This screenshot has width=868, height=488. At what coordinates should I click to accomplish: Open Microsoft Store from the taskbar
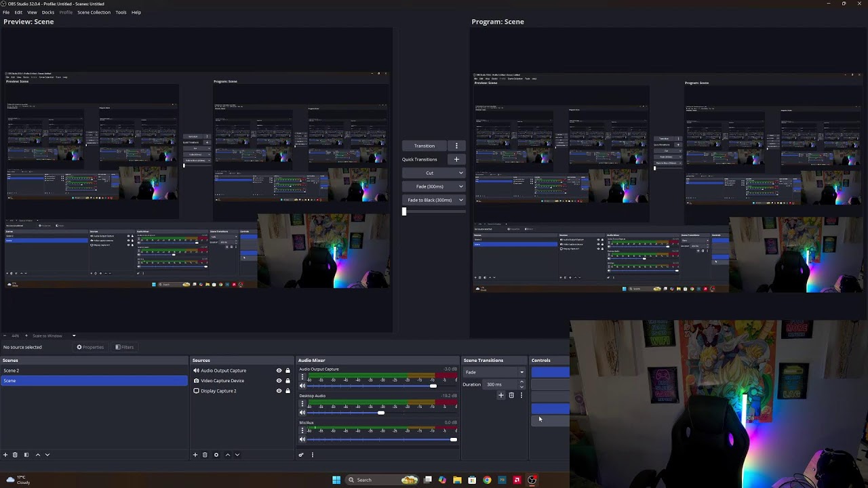tap(472, 480)
